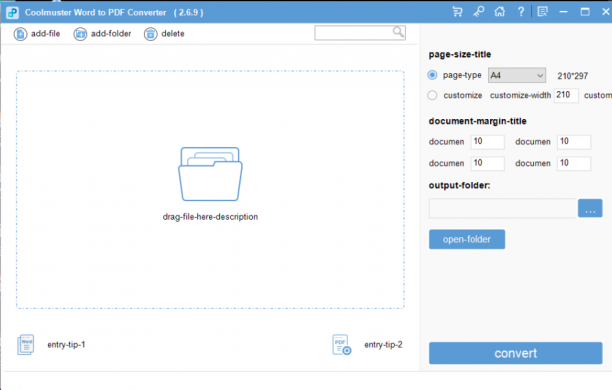
Task: Click the Word document entry-tip-1 icon
Action: point(26,345)
